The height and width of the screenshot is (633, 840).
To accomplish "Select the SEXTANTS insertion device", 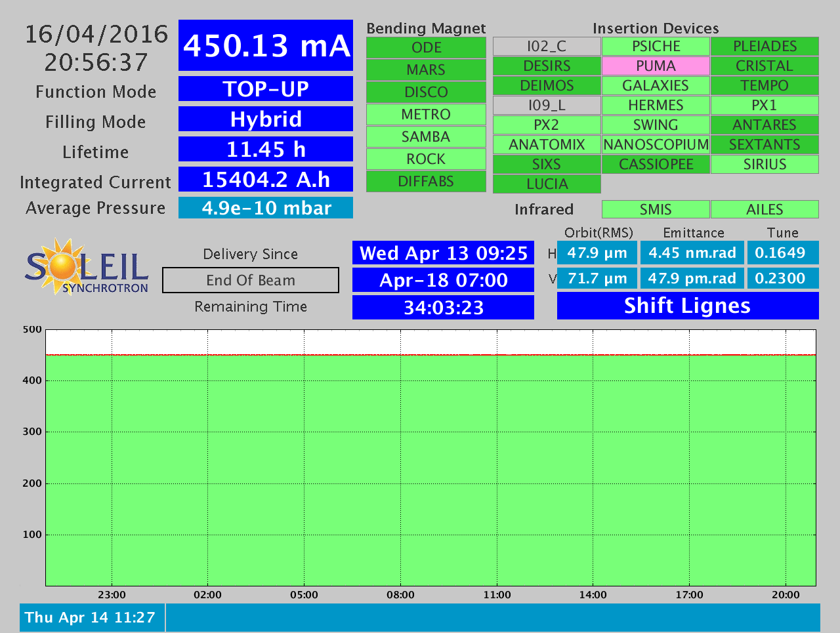I will [765, 145].
